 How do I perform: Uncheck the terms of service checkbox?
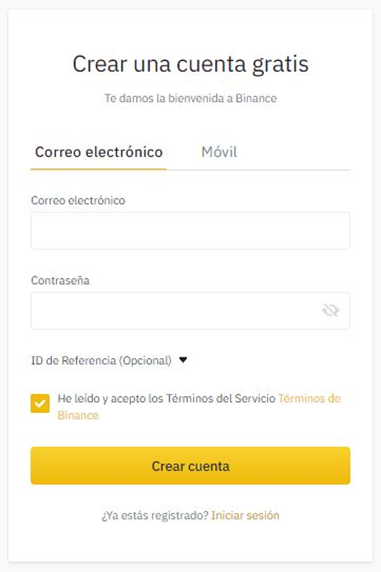[40, 403]
